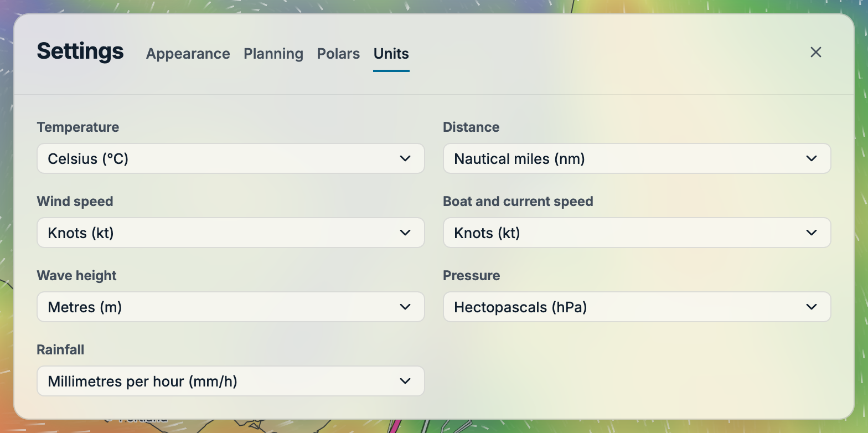868x433 pixels.
Task: Click the Temperature field label
Action: pos(78,127)
